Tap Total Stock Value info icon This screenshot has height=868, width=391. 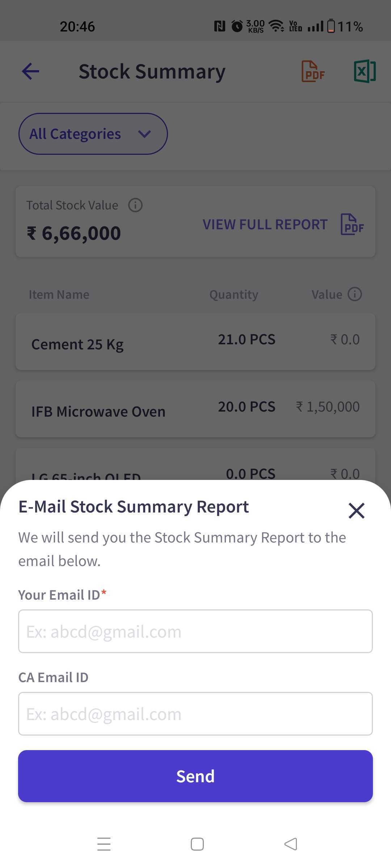coord(135,205)
